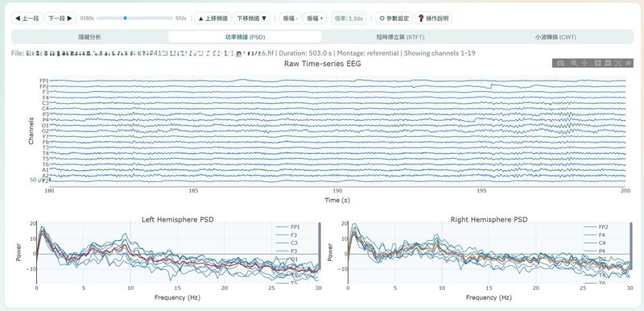Select the Pan tool in plot modebar
Viewport: 644px width, 311px height.
click(x=584, y=63)
